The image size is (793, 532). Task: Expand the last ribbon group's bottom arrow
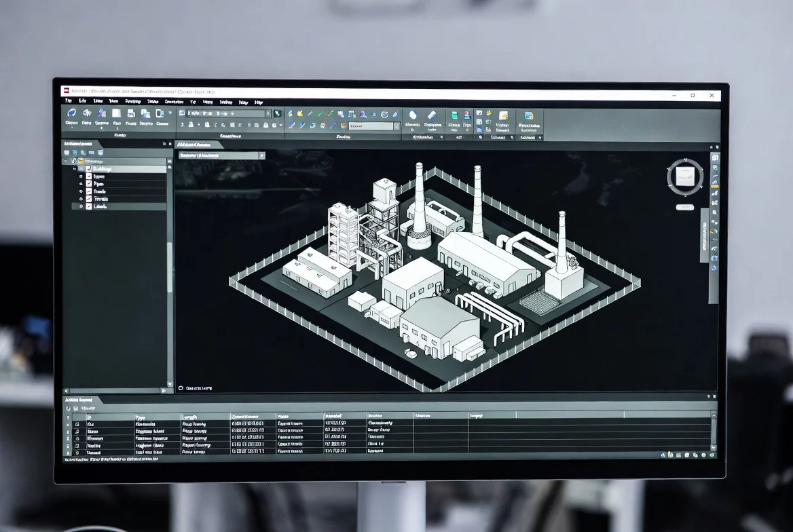pos(540,138)
